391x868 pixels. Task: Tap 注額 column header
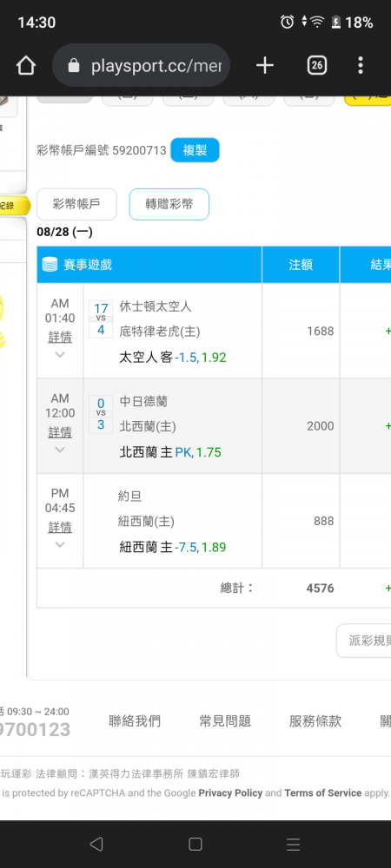(301, 265)
